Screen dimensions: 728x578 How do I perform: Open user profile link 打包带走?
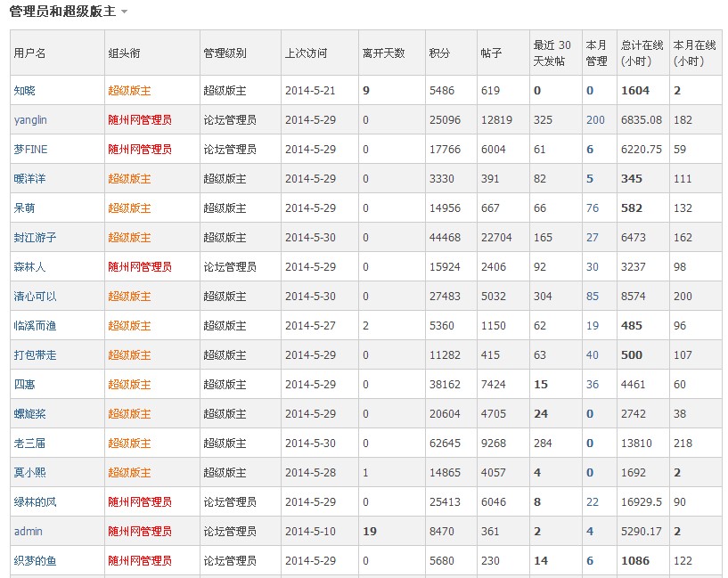coord(35,354)
